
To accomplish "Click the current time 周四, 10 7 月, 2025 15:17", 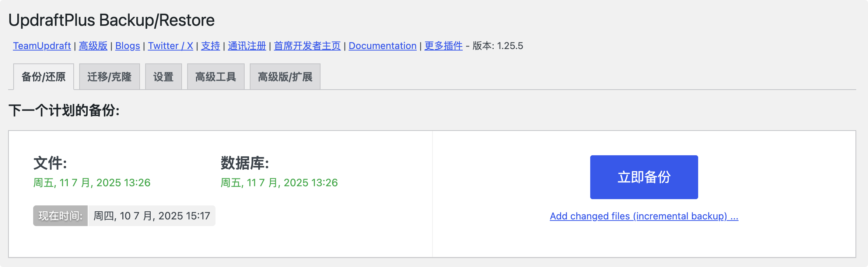I will point(152,216).
